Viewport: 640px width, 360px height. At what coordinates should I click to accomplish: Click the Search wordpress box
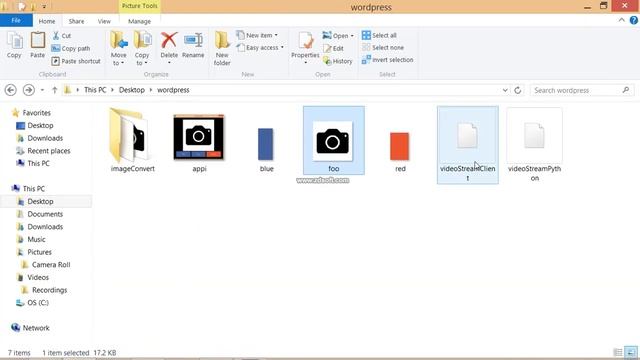tap(582, 90)
